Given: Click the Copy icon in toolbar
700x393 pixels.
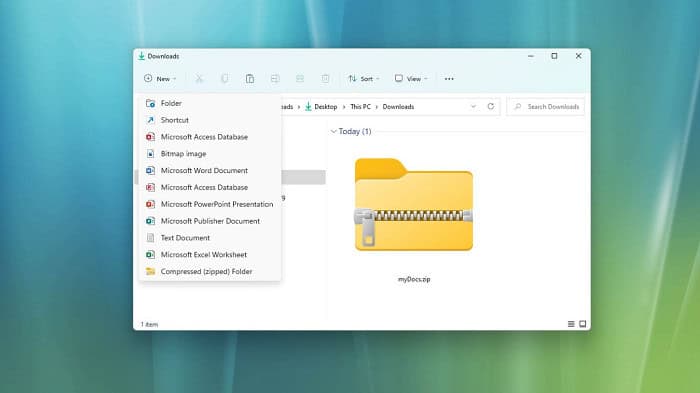Looking at the screenshot, I should click(225, 79).
